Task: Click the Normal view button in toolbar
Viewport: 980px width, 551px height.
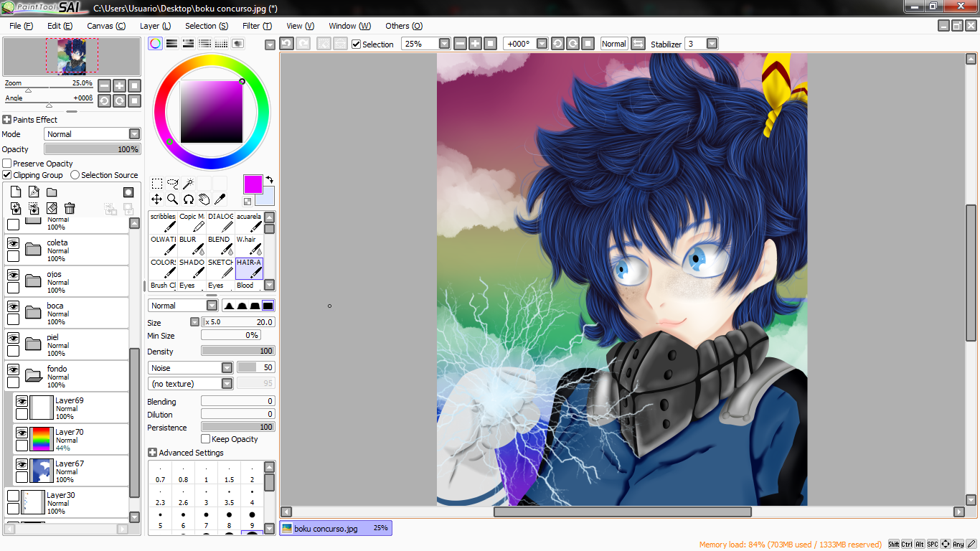Action: 614,44
